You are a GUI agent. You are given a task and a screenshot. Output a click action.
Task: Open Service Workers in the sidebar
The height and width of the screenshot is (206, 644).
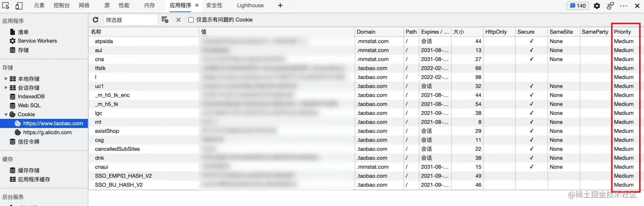pos(37,41)
